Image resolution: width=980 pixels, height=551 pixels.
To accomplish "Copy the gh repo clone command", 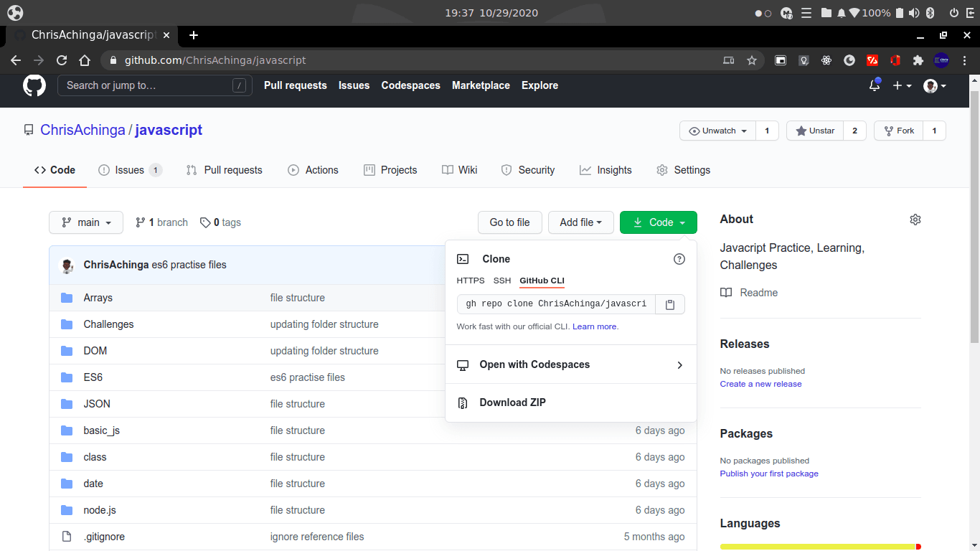I will [x=670, y=304].
